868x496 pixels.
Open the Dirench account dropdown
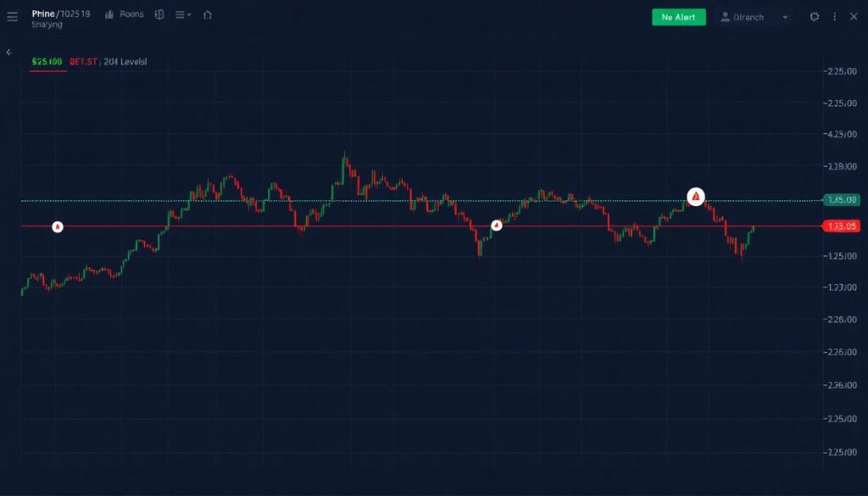pos(785,16)
